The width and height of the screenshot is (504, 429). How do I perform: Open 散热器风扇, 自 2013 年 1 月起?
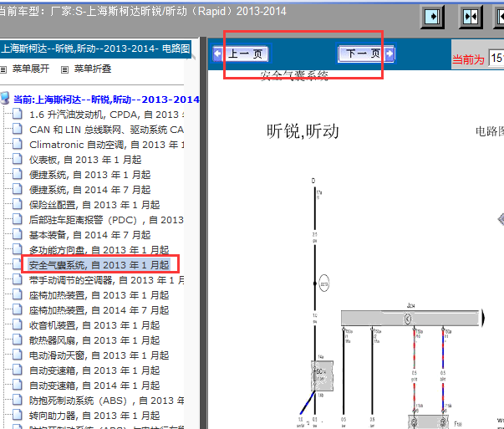pyautogui.click(x=94, y=340)
